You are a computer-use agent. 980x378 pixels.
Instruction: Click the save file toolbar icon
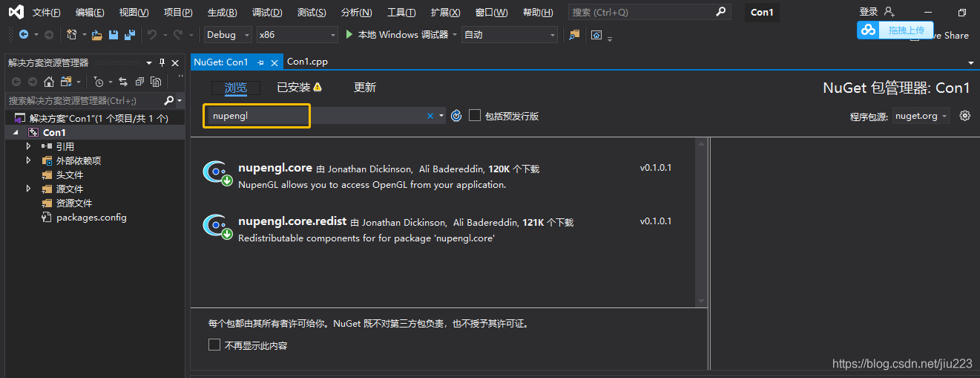tap(114, 35)
